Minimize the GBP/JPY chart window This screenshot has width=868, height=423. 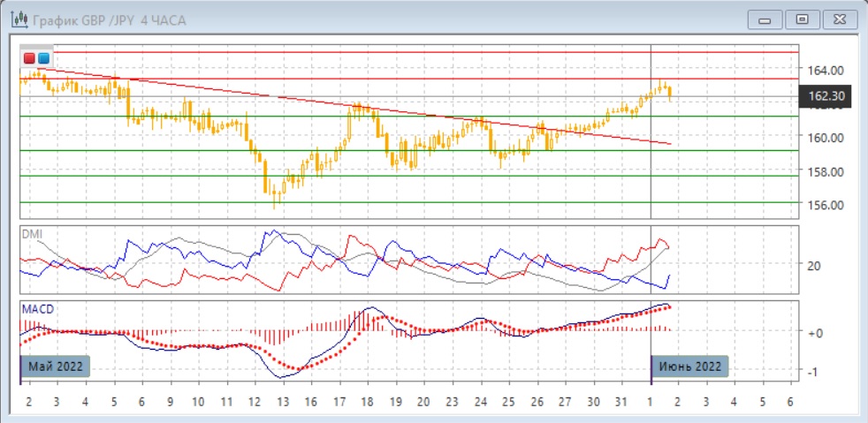[765, 19]
